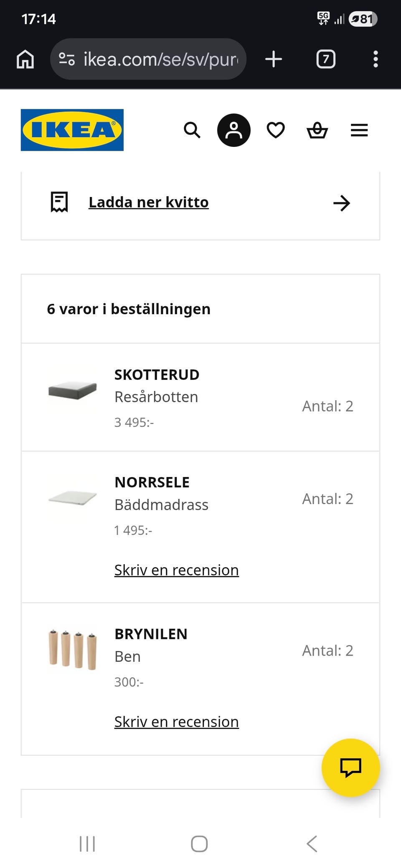This screenshot has width=401, height=868.
Task: Tap the IKEA logo
Action: [72, 130]
